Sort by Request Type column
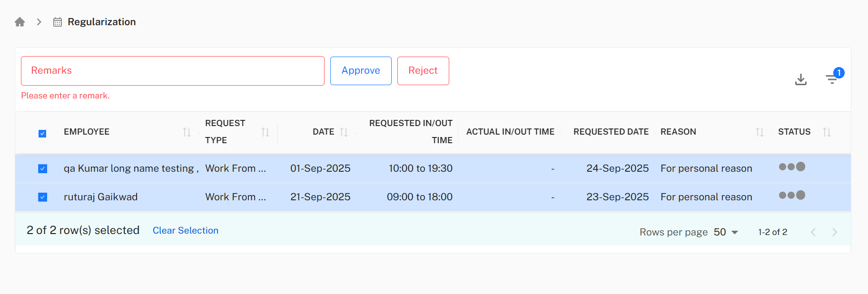 coord(265,132)
